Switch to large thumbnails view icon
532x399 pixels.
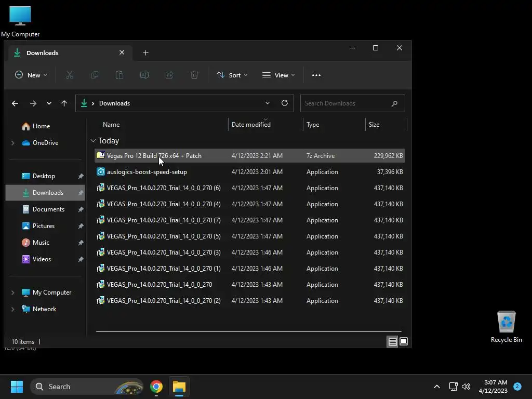[x=404, y=341]
